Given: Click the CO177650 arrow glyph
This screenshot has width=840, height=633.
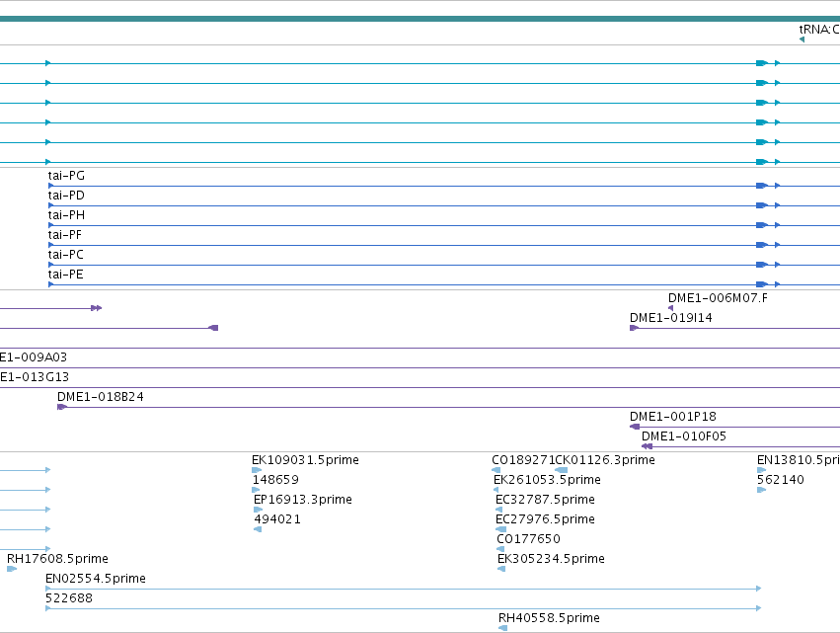Looking at the screenshot, I should 500,549.
